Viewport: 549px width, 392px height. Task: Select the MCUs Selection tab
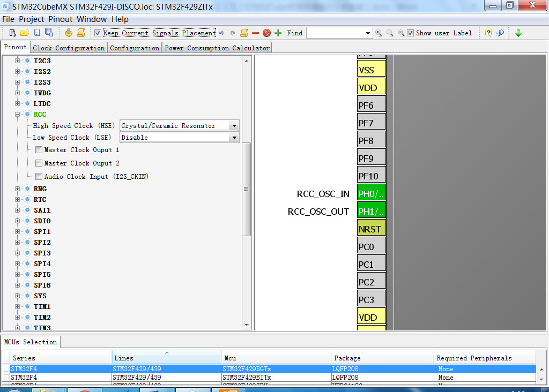coord(31,342)
